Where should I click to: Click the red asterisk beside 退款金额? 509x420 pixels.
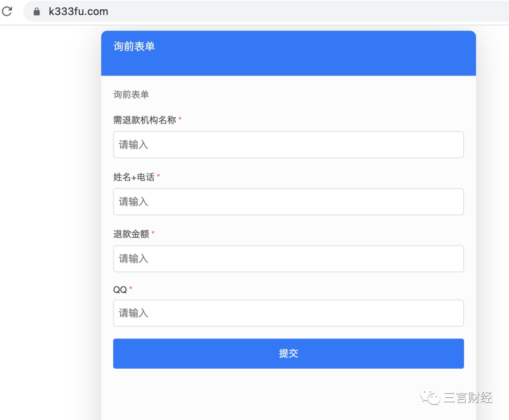pyautogui.click(x=153, y=233)
